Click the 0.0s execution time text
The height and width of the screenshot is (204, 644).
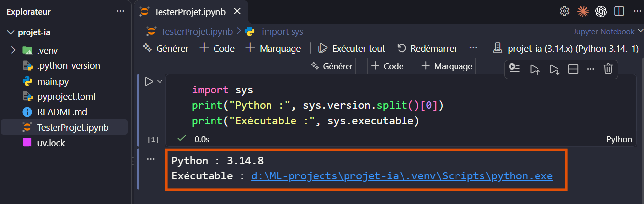tap(202, 139)
